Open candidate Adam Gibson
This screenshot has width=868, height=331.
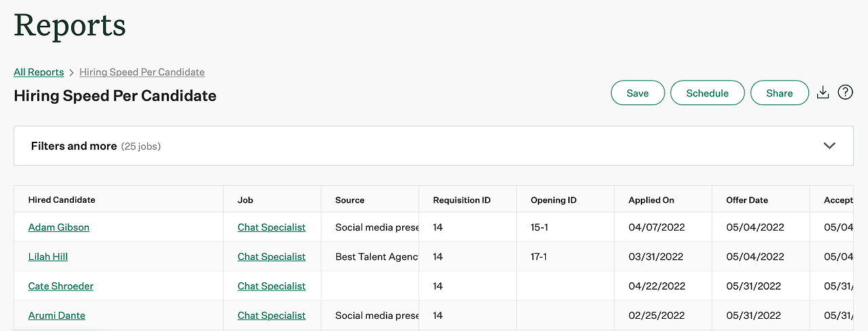[59, 227]
